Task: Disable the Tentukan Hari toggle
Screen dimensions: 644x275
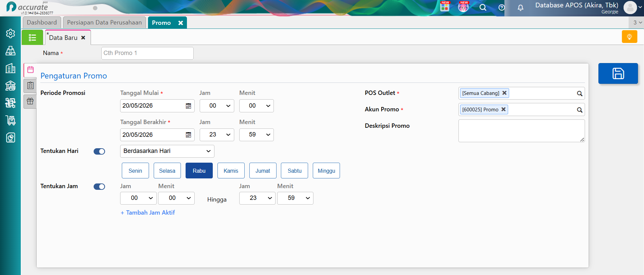Action: (99, 152)
